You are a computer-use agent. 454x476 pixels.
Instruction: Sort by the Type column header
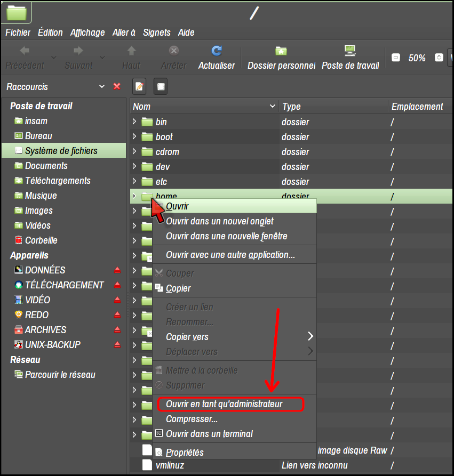[292, 107]
